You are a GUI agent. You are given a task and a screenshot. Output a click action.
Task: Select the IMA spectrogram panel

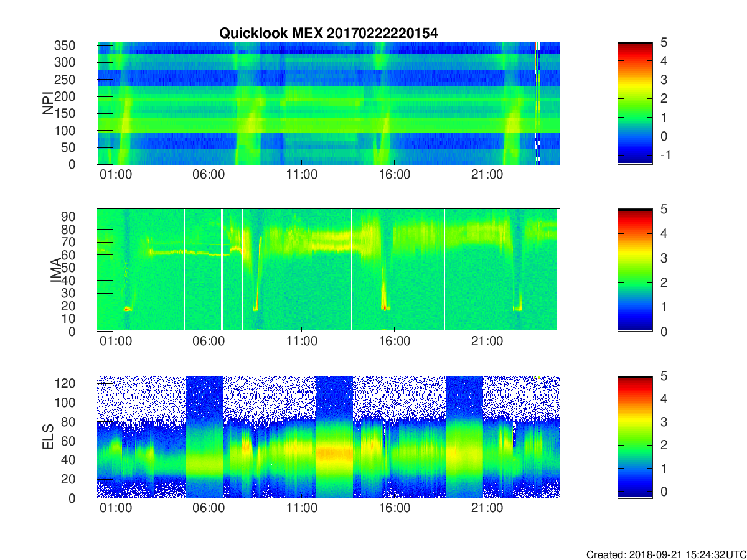tap(329, 270)
